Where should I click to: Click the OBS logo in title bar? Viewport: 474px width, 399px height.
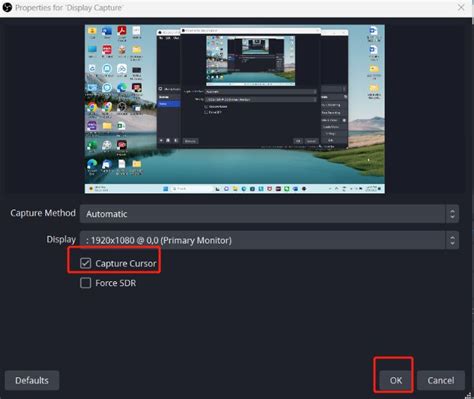(7, 7)
